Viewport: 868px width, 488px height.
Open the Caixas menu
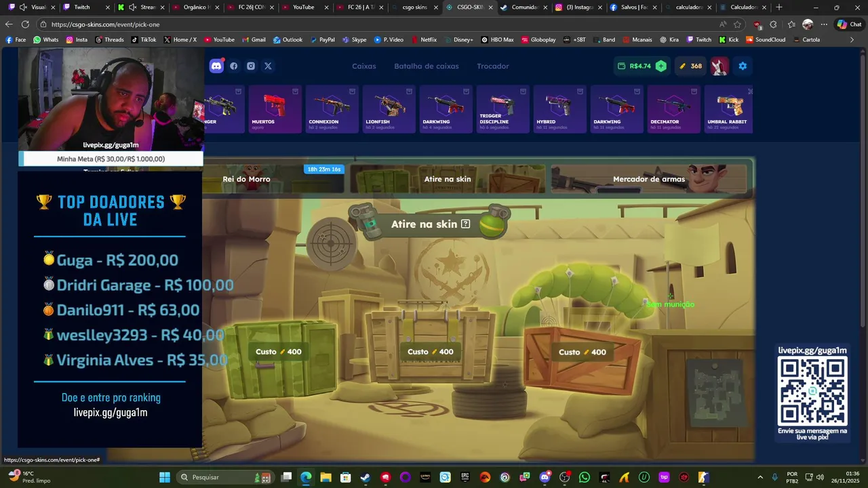(x=364, y=66)
